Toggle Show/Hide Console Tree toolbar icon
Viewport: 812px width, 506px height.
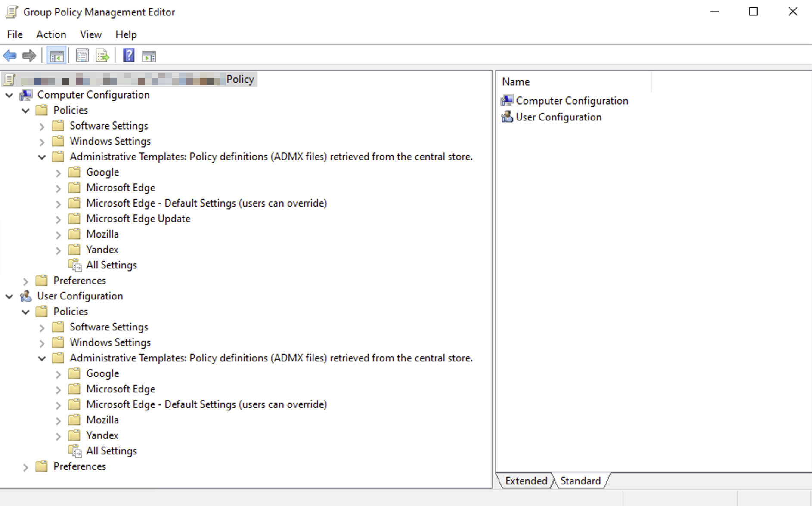coord(56,56)
